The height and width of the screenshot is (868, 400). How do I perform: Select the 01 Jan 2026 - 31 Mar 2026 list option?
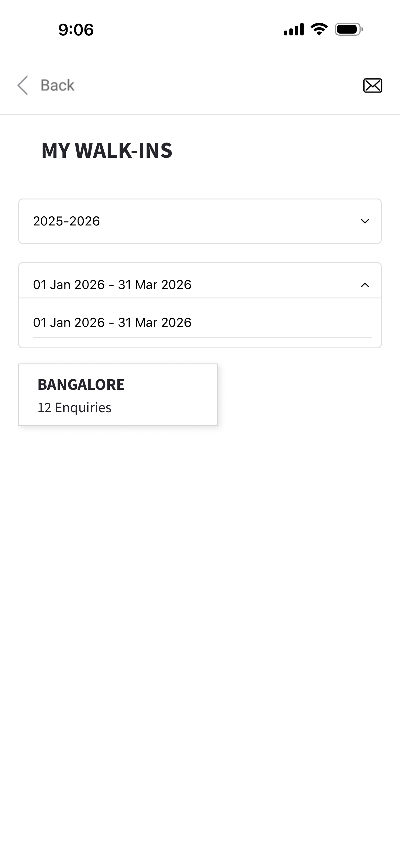click(x=112, y=322)
